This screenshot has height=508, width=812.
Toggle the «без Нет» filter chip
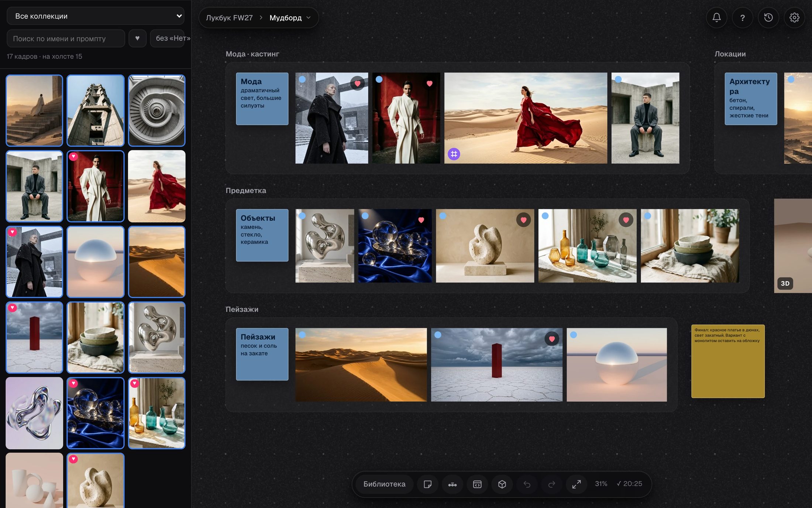(168, 38)
